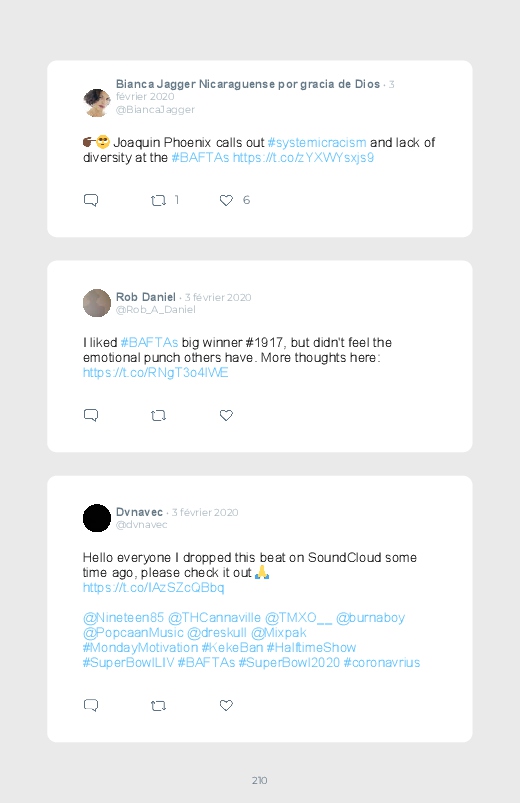Viewport: 520px width, 803px height.
Task: View Rob Daniel's avatar
Action: tap(97, 303)
